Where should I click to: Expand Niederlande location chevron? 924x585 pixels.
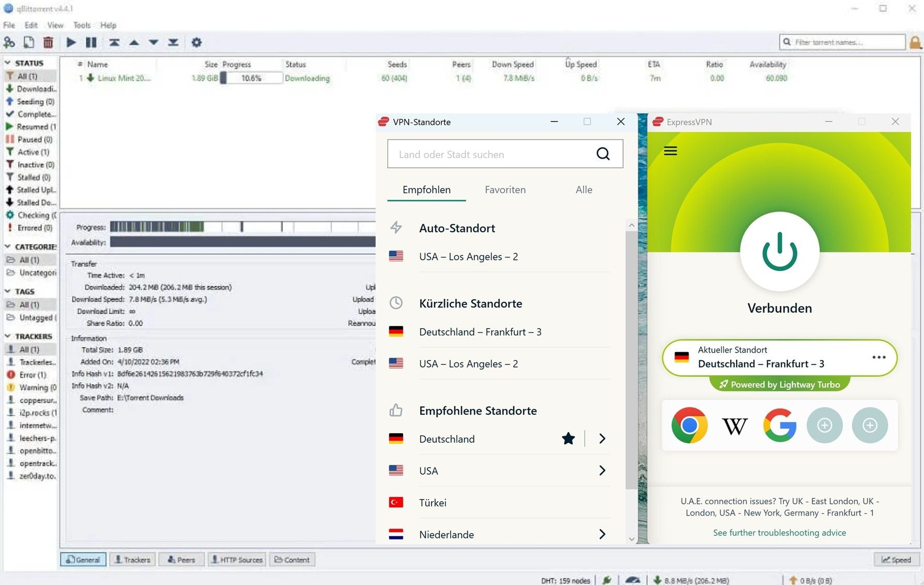point(602,534)
